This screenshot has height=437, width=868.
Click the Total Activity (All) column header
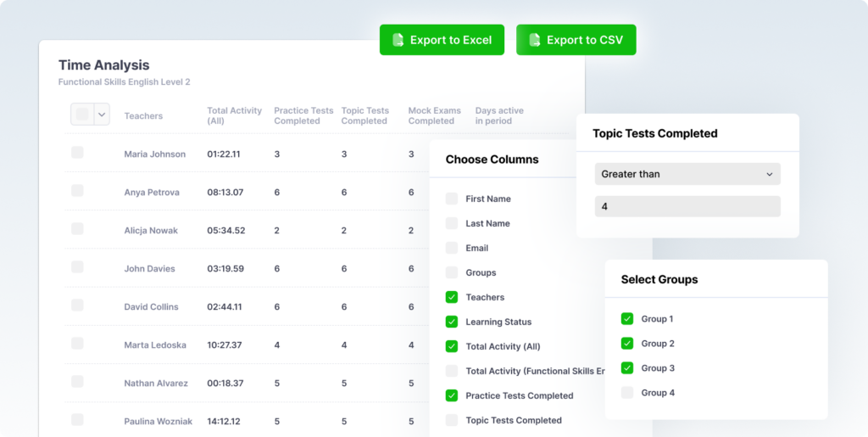click(x=234, y=115)
